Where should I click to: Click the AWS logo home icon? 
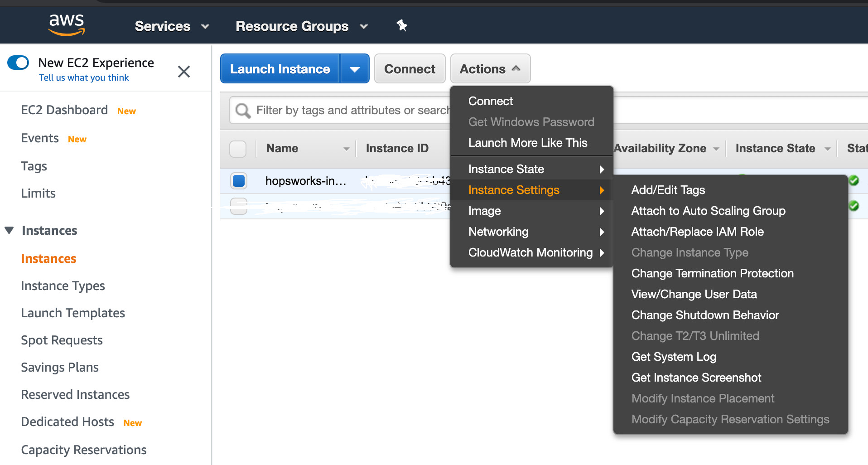point(67,25)
